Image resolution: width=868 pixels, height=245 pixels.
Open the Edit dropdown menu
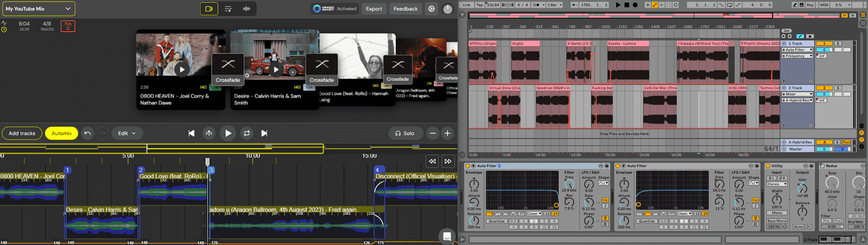(x=127, y=133)
